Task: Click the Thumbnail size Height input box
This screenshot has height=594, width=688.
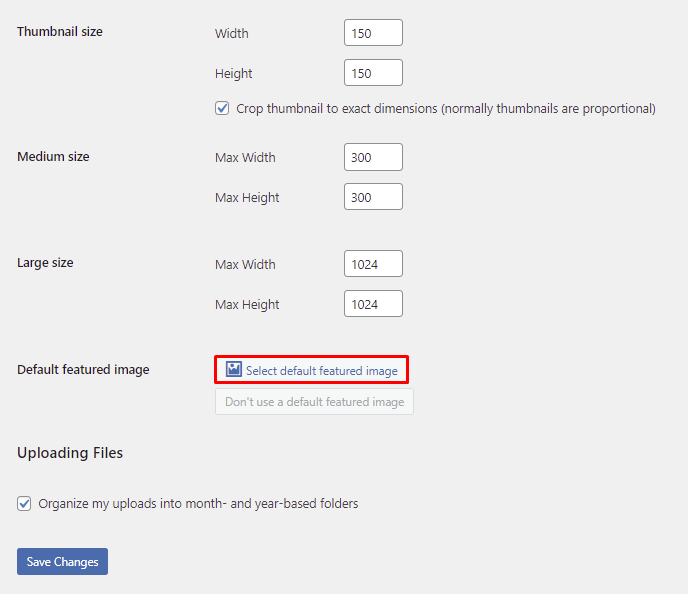Action: point(373,73)
